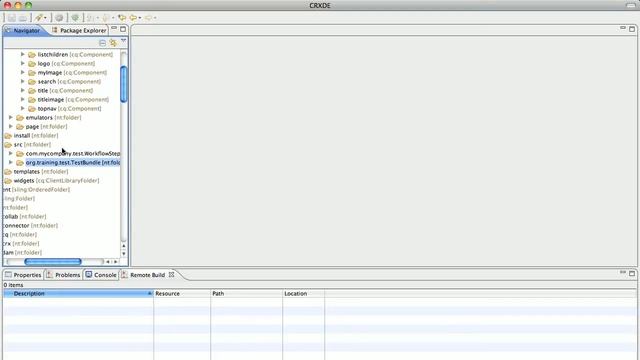Click the Last Edit Location arrow icon

pos(122,18)
